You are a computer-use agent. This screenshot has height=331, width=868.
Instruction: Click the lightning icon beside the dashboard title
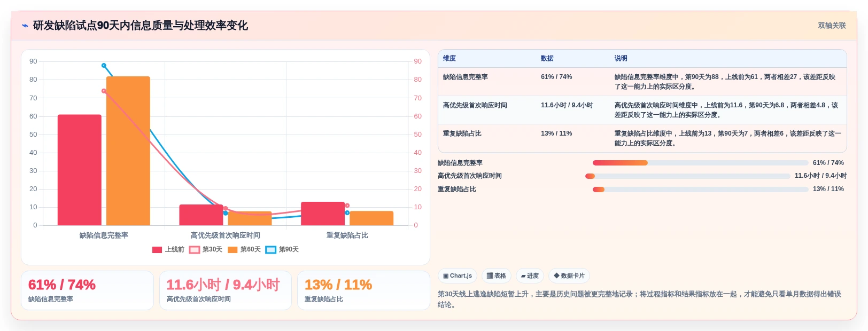(25, 26)
